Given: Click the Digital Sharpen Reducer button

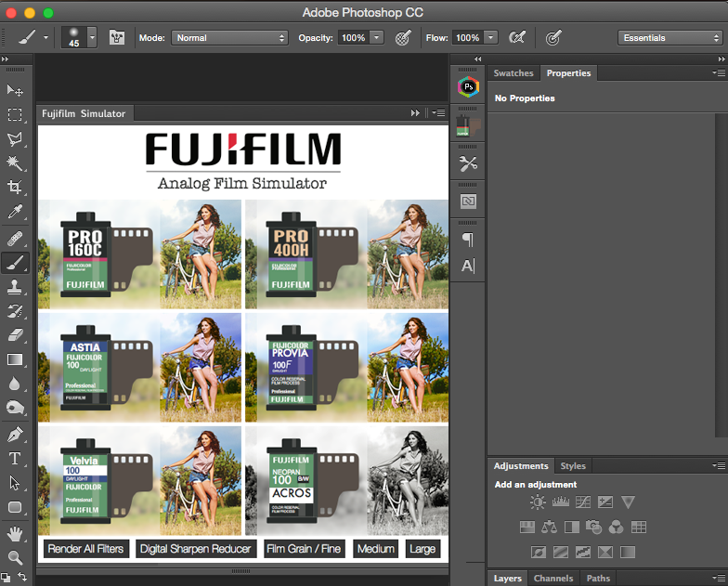Looking at the screenshot, I should pos(195,549).
